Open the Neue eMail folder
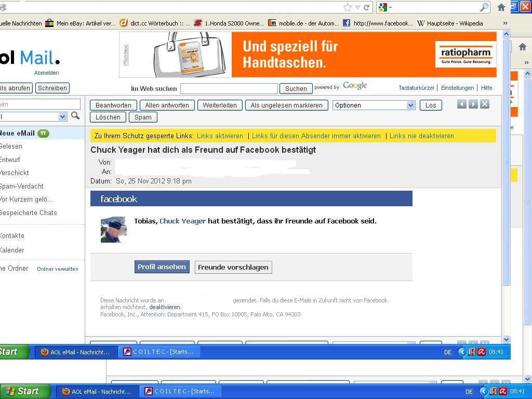Screen dimensions: 532x399 (x=18, y=133)
